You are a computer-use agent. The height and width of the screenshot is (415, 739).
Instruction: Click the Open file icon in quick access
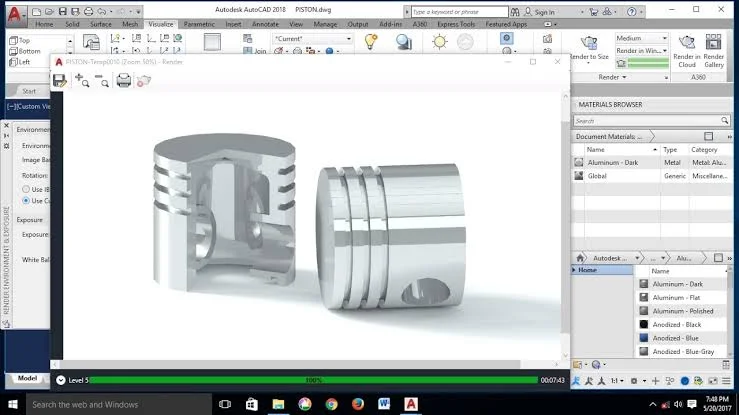pos(49,11)
